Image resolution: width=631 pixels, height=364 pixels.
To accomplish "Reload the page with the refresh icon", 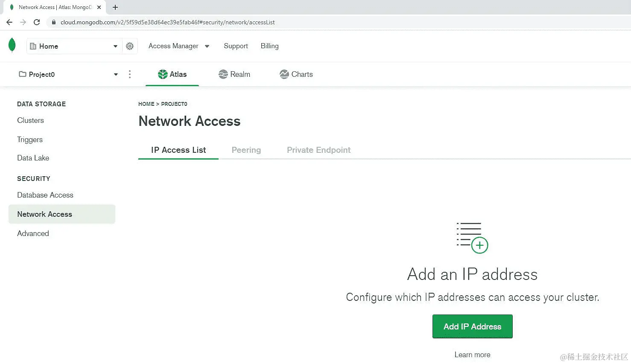I will pyautogui.click(x=37, y=22).
